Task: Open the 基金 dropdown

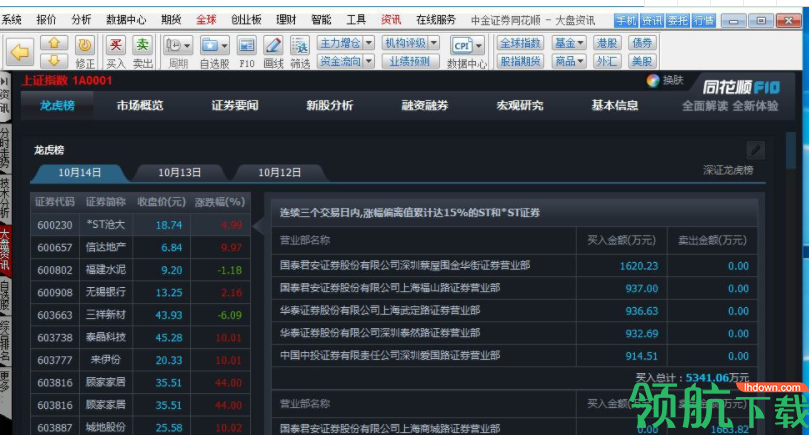Action: (x=569, y=43)
